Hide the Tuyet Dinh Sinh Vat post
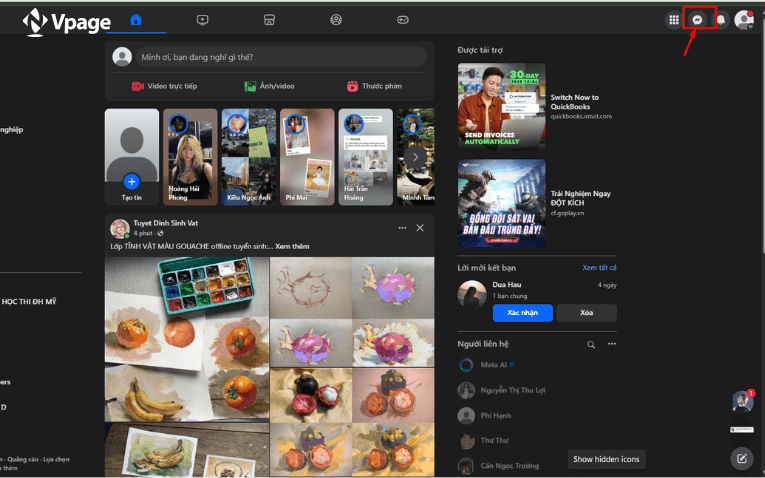 coord(420,228)
